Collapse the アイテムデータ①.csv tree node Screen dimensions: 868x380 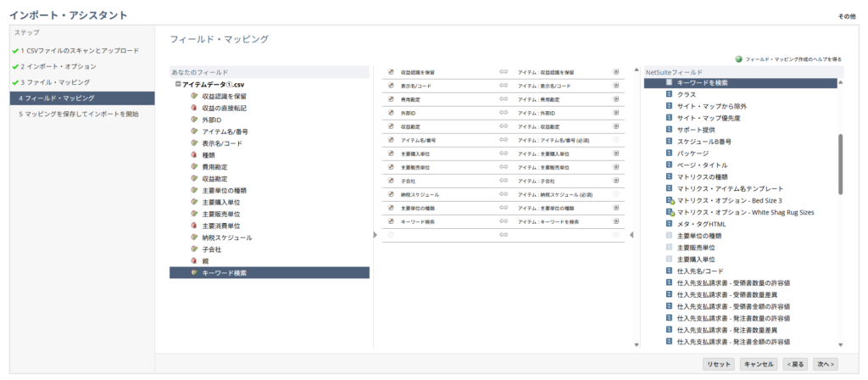coord(178,85)
